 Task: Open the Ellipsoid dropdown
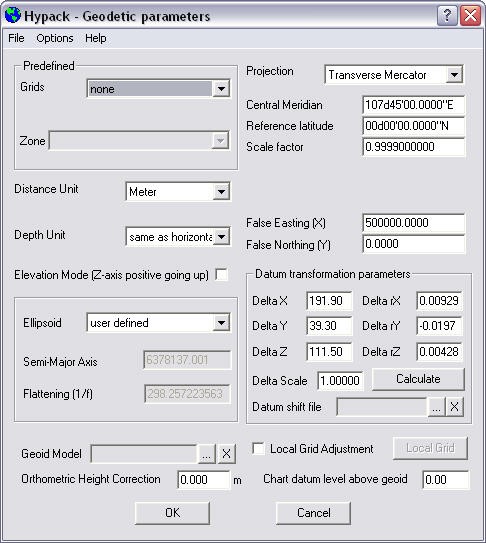pos(221,323)
